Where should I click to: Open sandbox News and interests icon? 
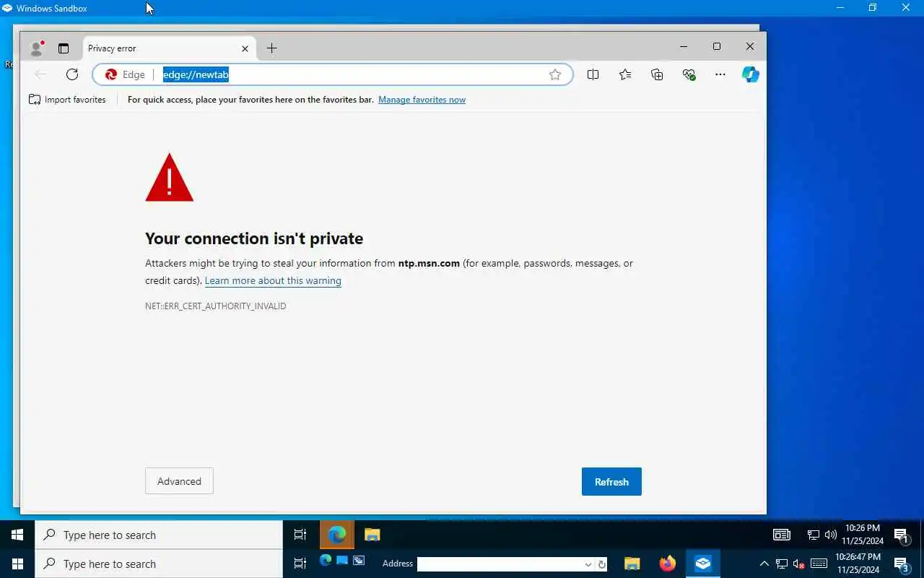[x=782, y=535]
